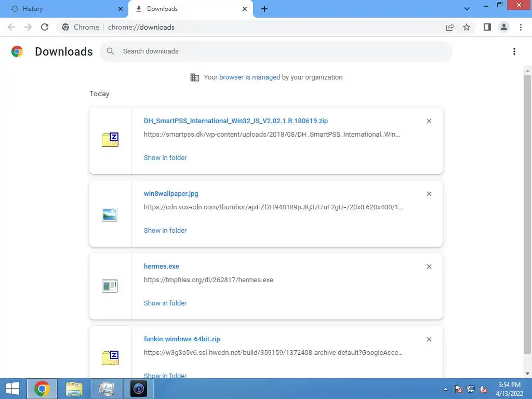Click the scrollbar down arrow
Image resolution: width=532 pixels, height=399 pixels.
tap(527, 374)
